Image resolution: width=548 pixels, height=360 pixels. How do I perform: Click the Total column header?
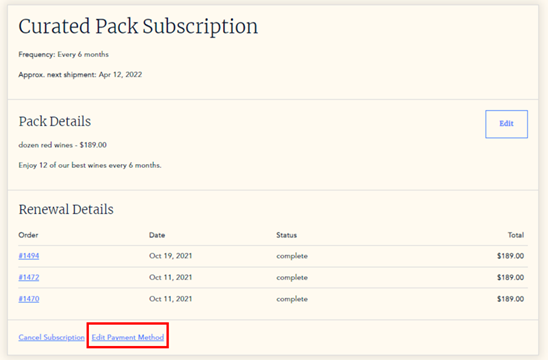click(x=516, y=235)
